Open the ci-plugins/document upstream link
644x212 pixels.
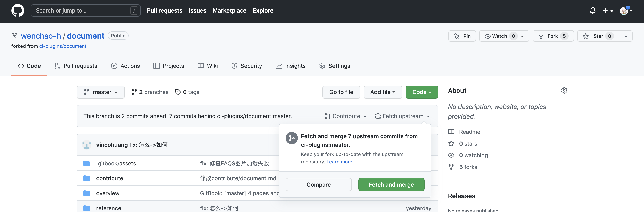[x=63, y=46]
